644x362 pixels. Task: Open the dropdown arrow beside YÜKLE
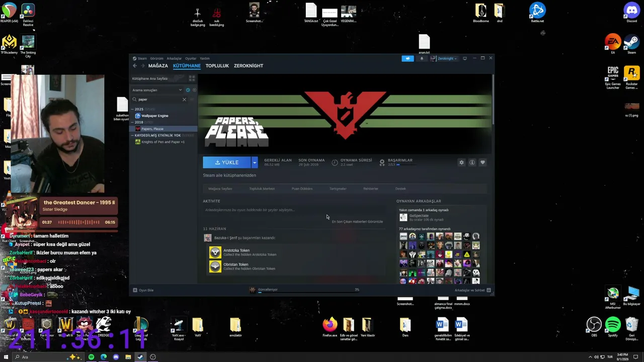[255, 162]
